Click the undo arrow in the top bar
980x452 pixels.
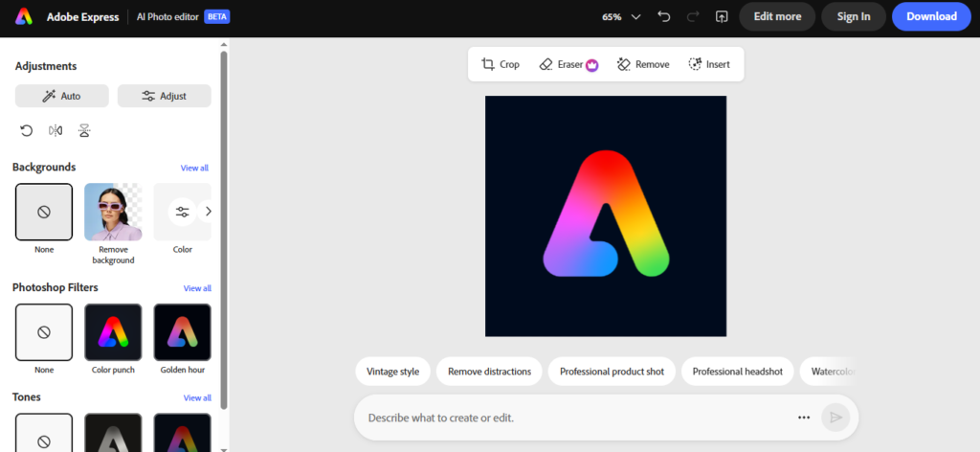coord(664,17)
